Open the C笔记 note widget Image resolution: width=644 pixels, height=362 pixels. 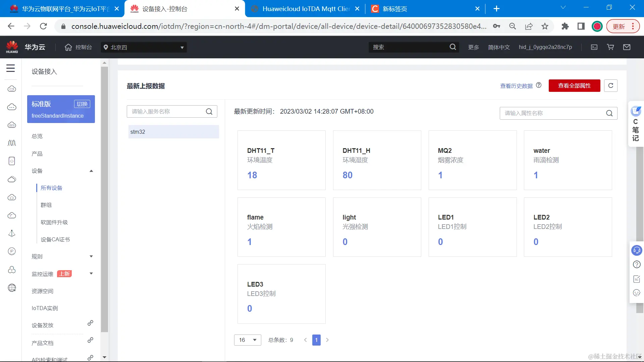click(x=636, y=124)
